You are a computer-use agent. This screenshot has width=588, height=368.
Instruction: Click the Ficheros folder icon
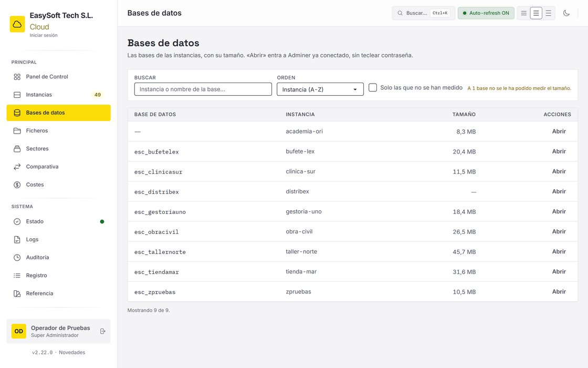tap(17, 131)
